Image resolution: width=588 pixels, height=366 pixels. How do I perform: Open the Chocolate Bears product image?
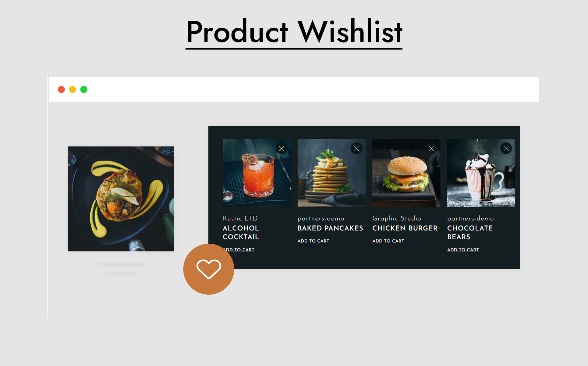pos(481,173)
